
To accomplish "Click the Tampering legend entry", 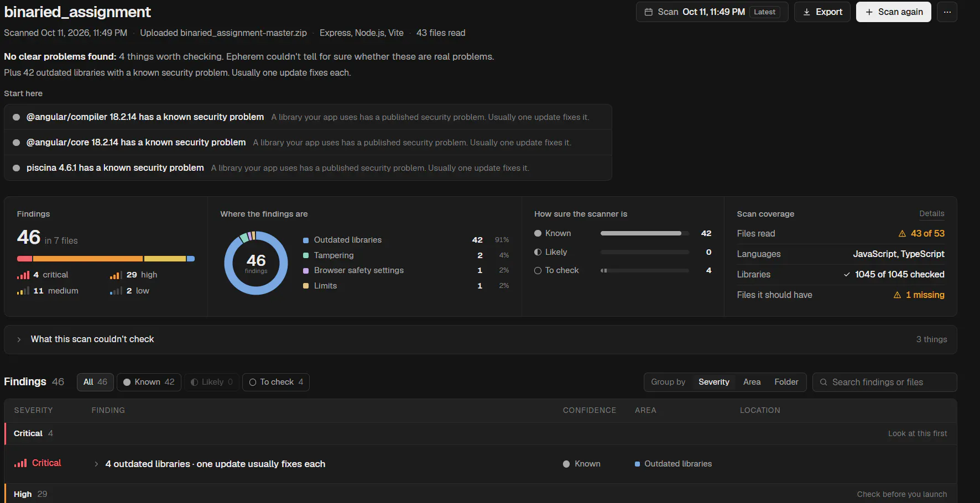I will pyautogui.click(x=406, y=255).
